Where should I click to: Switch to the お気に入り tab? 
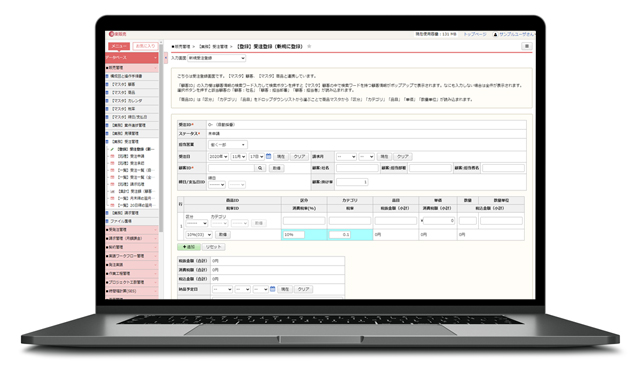click(x=145, y=46)
